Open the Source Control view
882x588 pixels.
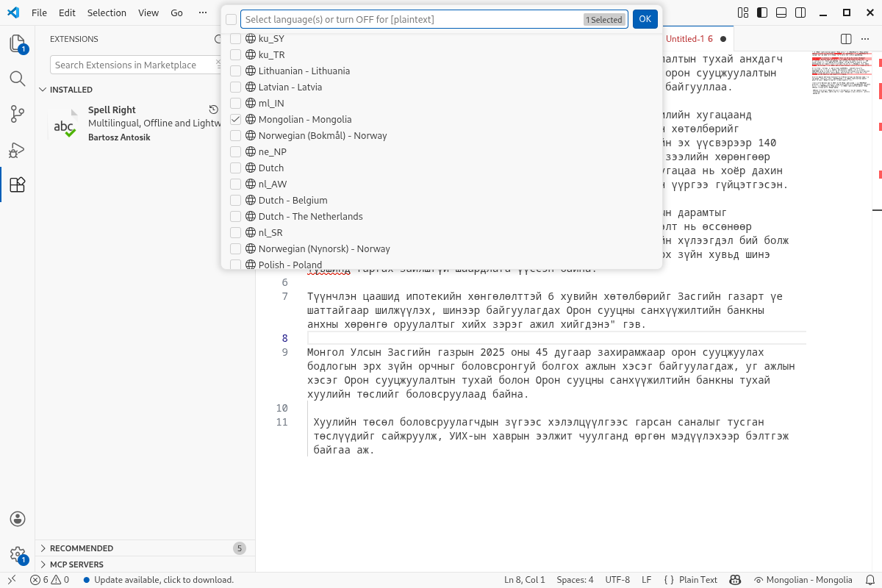18,114
